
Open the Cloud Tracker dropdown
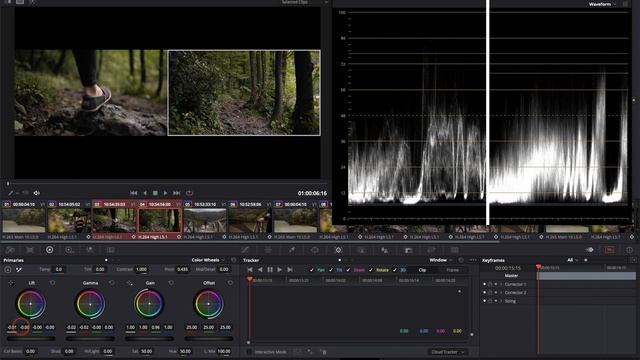(447, 351)
